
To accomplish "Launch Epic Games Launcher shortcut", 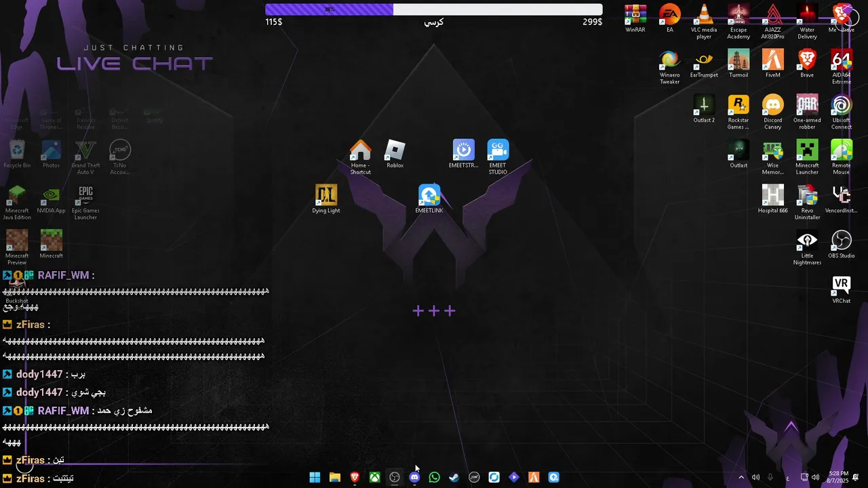I will [85, 203].
